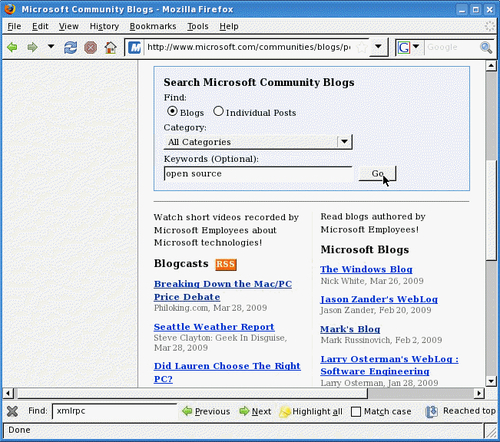Click the vertical scrollbar thumb
This screenshot has width=500, height=442.
pyautogui.click(x=491, y=210)
